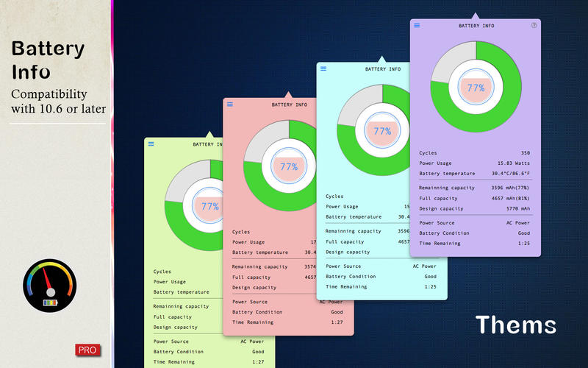Select the Cycles label in the purple panel

point(428,153)
